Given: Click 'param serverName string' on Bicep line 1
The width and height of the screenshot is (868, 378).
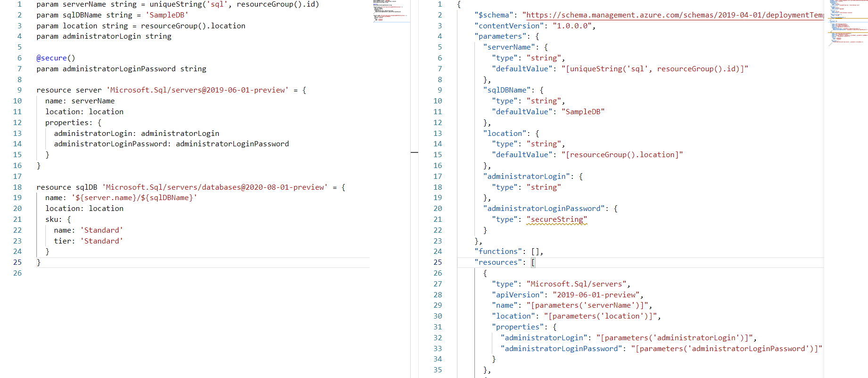Looking at the screenshot, I should (x=86, y=5).
